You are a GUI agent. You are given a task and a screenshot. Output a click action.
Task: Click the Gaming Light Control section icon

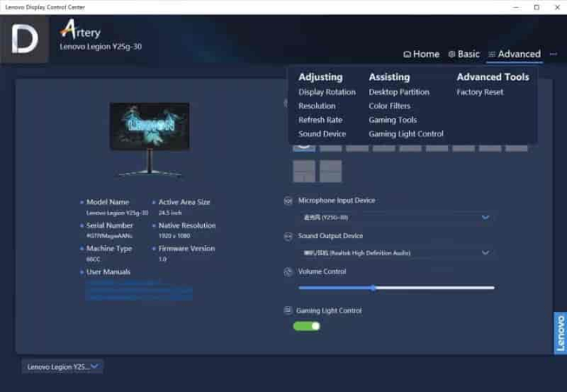pos(287,310)
